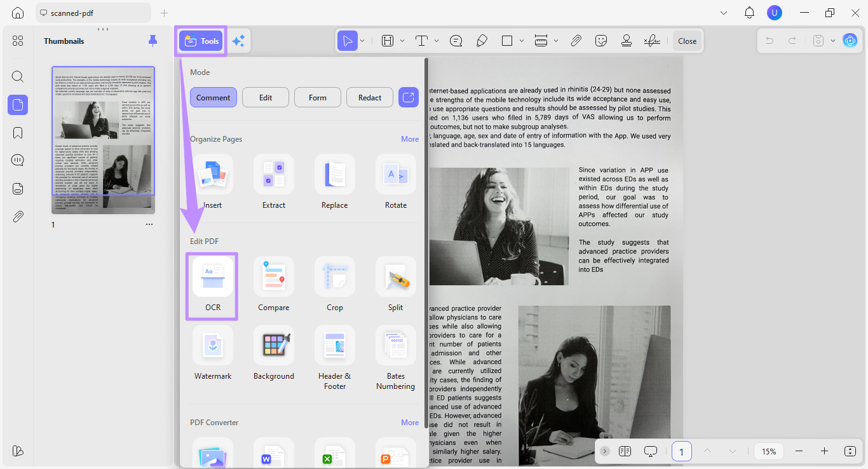Click the undo arrow

770,41
